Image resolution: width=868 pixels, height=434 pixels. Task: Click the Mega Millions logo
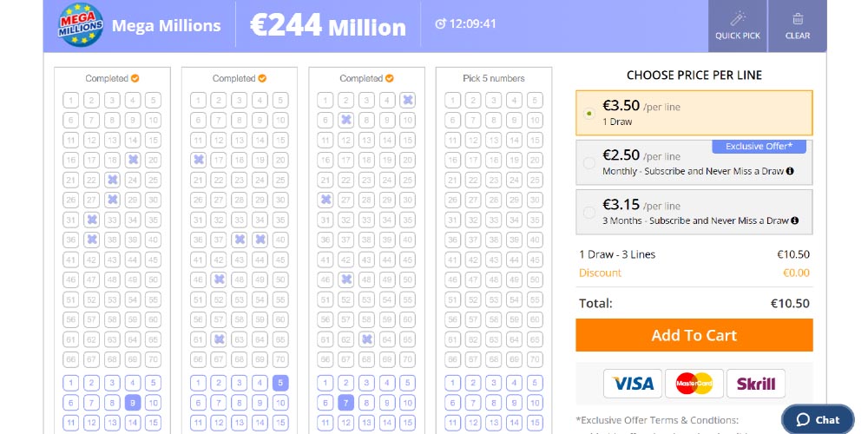[x=80, y=24]
